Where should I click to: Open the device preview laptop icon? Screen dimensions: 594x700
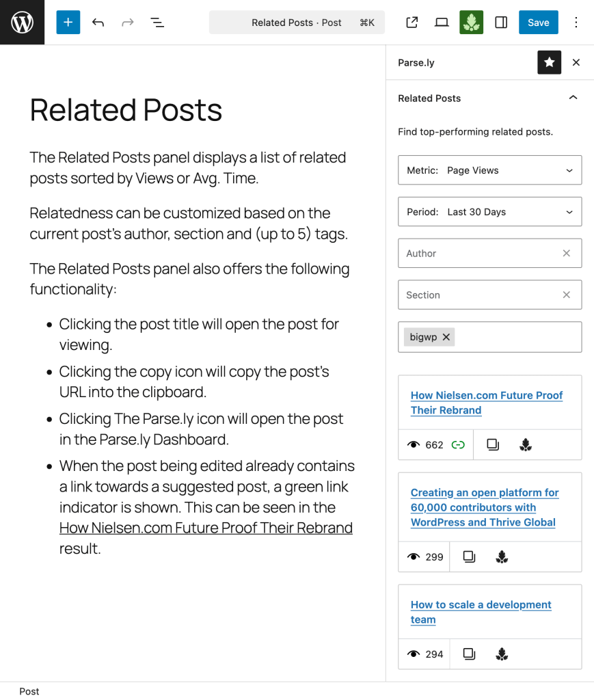click(442, 23)
